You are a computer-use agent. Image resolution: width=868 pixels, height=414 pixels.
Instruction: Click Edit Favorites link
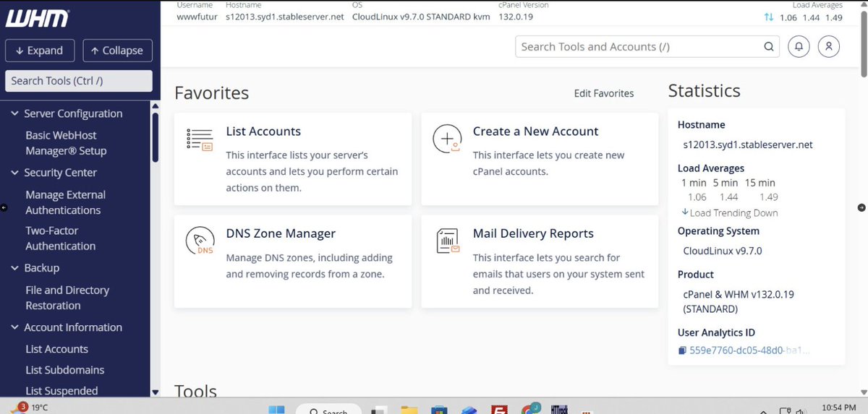click(604, 93)
